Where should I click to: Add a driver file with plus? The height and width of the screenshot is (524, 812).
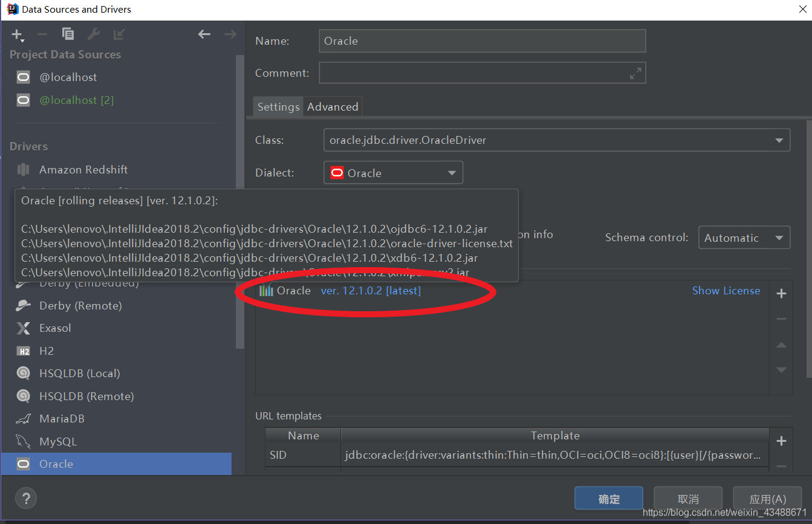(x=781, y=294)
